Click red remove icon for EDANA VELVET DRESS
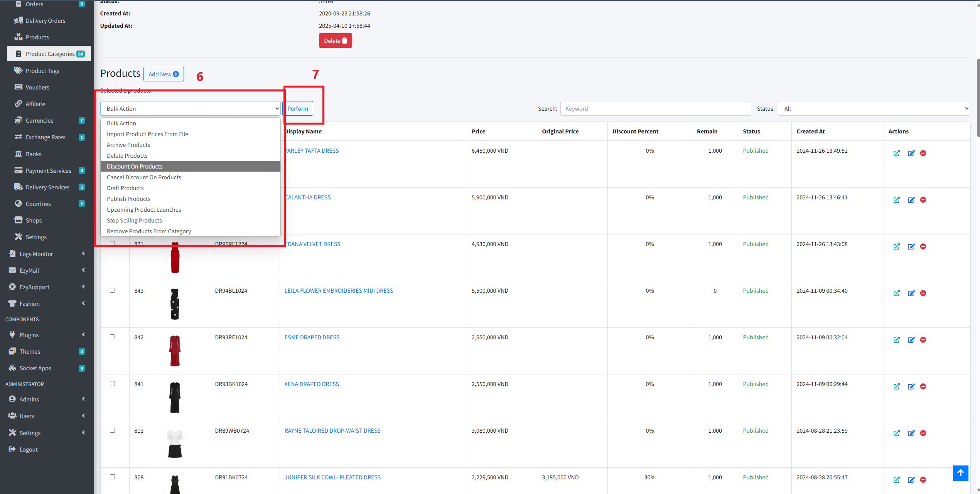Screen dimensions: 980x494 click(x=923, y=246)
